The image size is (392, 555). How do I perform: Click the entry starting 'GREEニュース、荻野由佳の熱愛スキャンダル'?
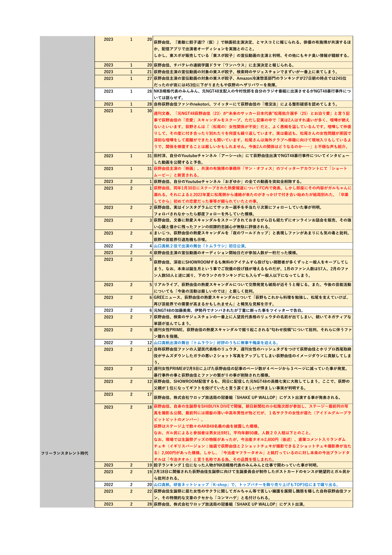251,300
